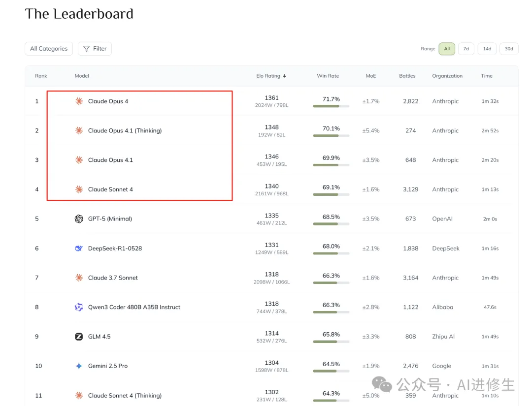Click the 66.3% win rate of Qwen3 Coder
The width and height of the screenshot is (532, 406).
tap(331, 305)
